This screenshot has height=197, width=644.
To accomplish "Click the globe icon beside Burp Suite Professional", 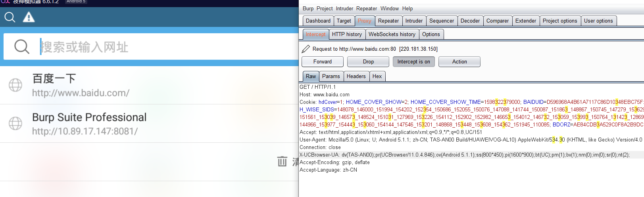I will pyautogui.click(x=15, y=123).
